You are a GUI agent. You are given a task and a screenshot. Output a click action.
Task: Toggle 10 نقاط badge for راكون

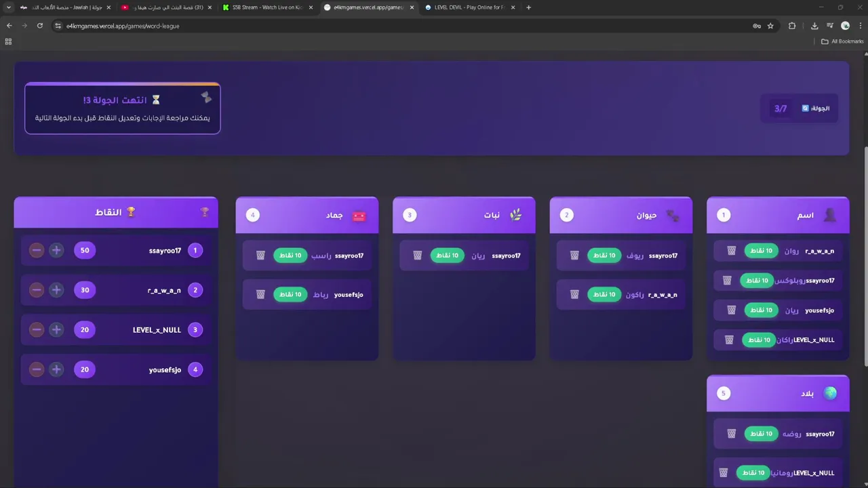point(604,295)
